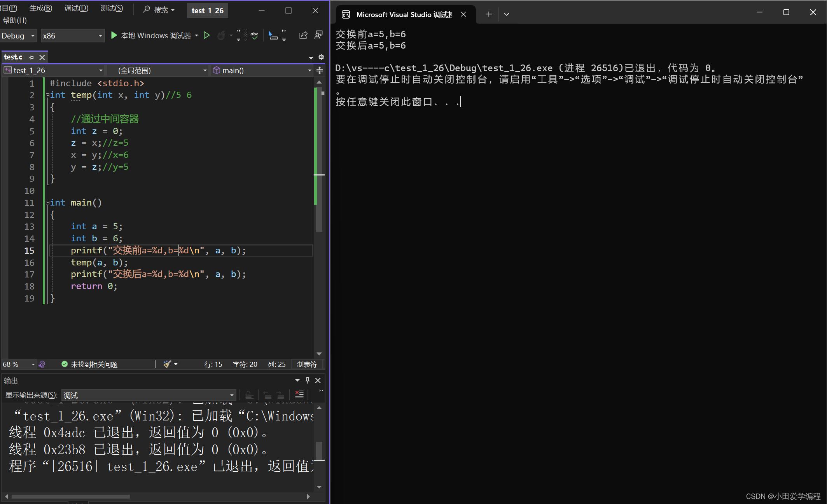Open editor settings gear beside the tabs
The image size is (827, 504).
tap(321, 57)
